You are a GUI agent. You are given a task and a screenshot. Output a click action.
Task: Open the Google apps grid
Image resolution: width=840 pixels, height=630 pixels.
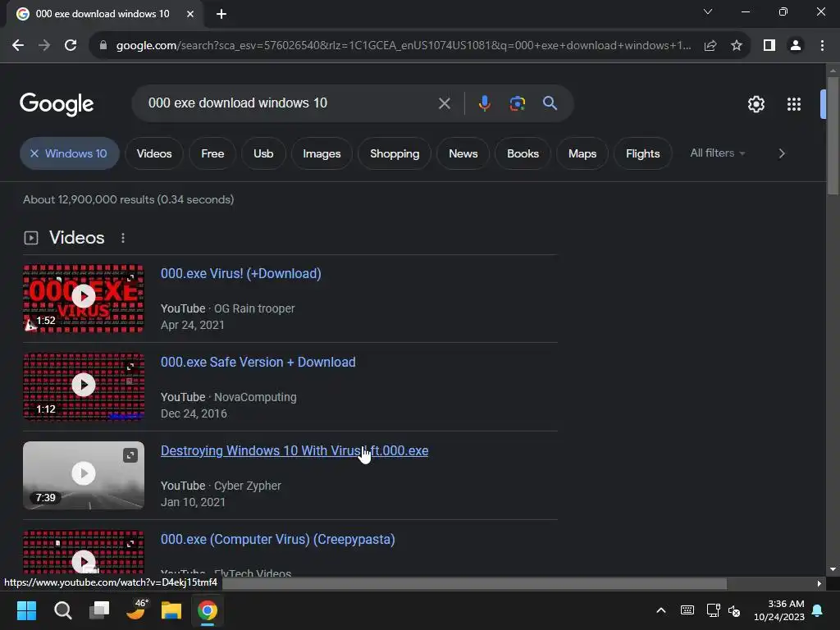(x=794, y=104)
